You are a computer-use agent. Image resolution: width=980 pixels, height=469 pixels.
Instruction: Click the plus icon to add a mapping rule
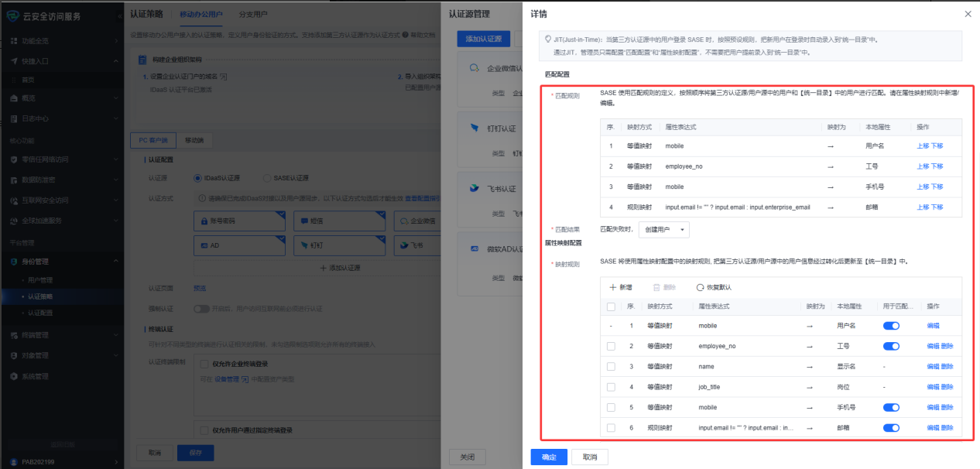click(x=612, y=287)
